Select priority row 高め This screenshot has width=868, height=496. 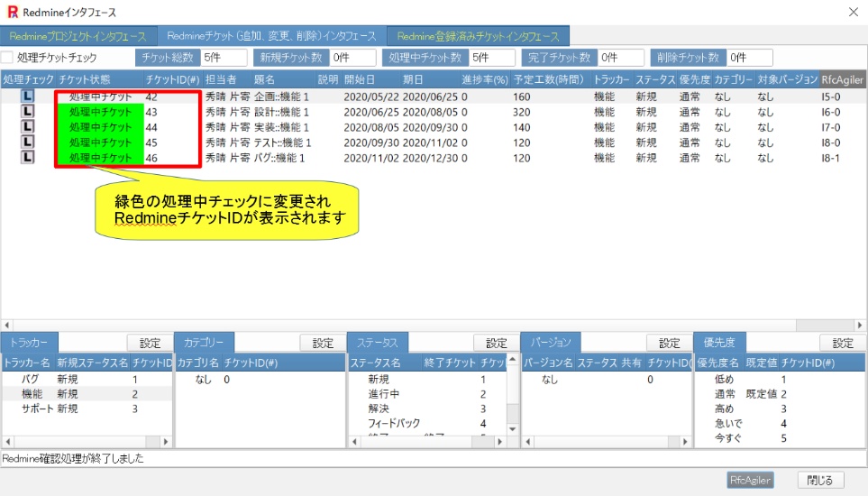pos(780,409)
